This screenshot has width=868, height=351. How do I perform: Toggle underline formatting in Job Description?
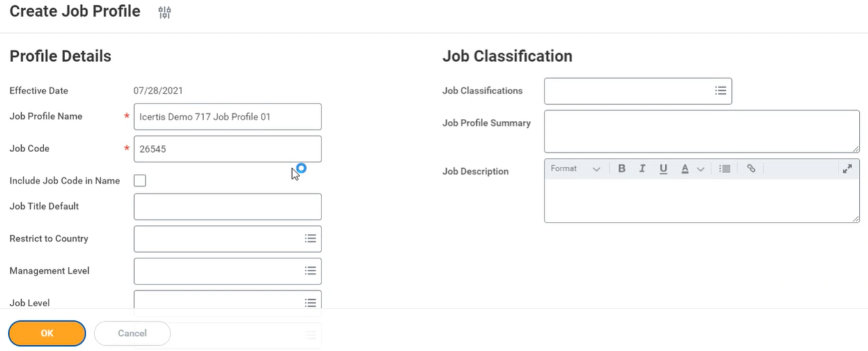click(x=663, y=169)
